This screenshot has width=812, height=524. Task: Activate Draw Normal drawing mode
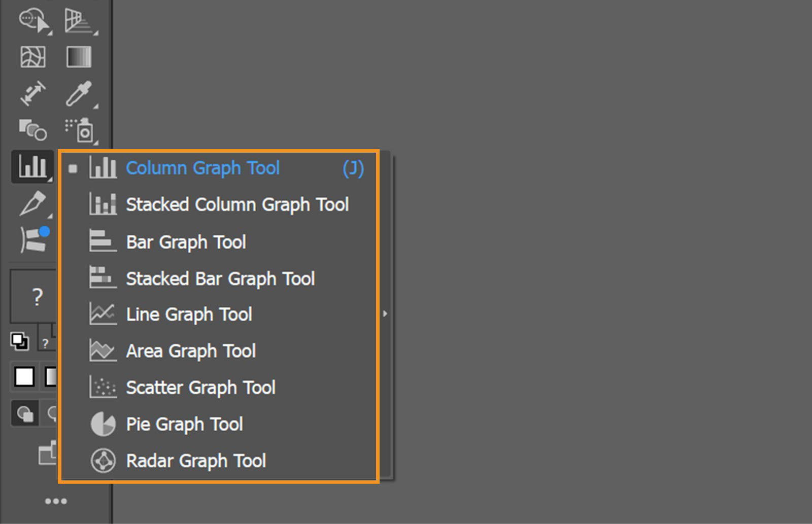24,413
